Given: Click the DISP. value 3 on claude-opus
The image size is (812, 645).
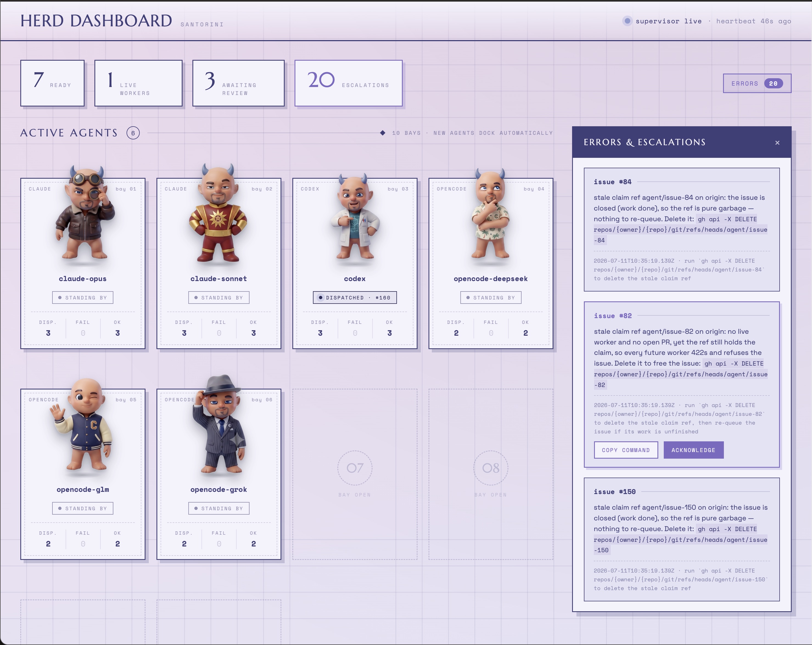Looking at the screenshot, I should click(x=48, y=333).
